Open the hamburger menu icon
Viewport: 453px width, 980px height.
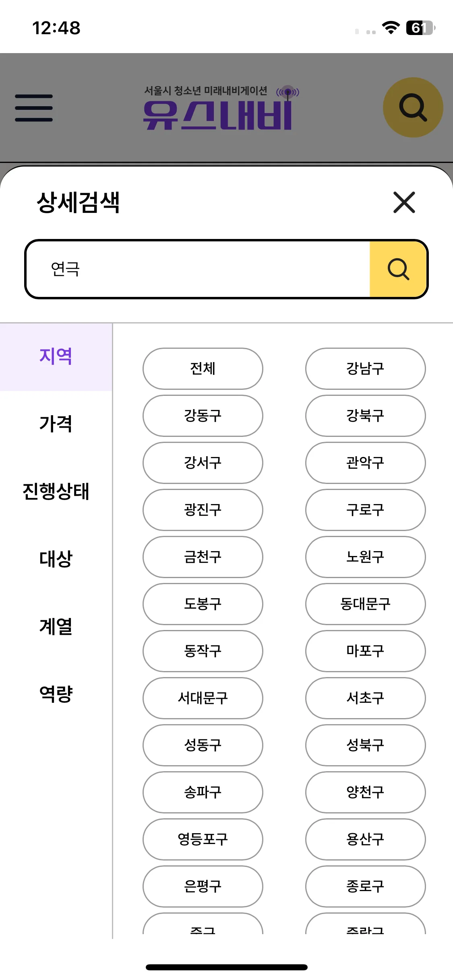tap(34, 108)
